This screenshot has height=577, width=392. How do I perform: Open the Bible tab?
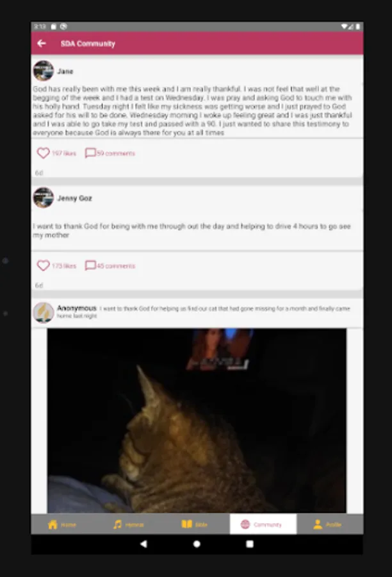click(195, 524)
